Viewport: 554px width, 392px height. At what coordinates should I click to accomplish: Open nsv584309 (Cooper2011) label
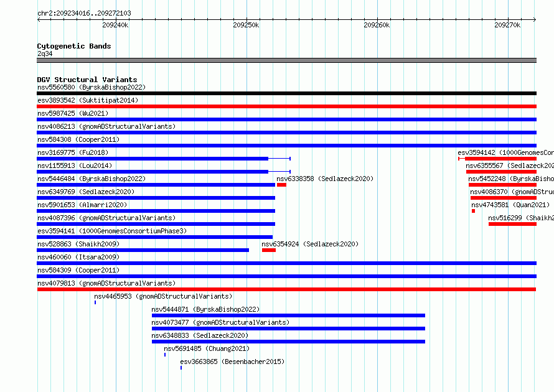coord(78,270)
